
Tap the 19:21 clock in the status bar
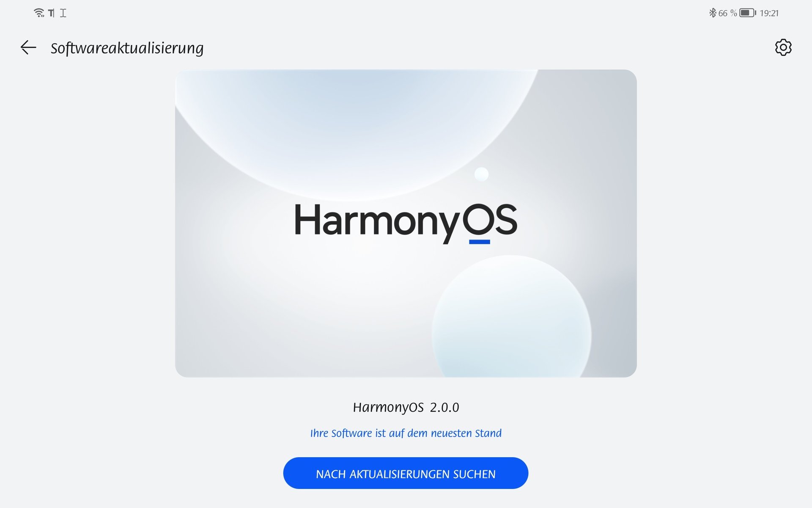[x=769, y=13]
